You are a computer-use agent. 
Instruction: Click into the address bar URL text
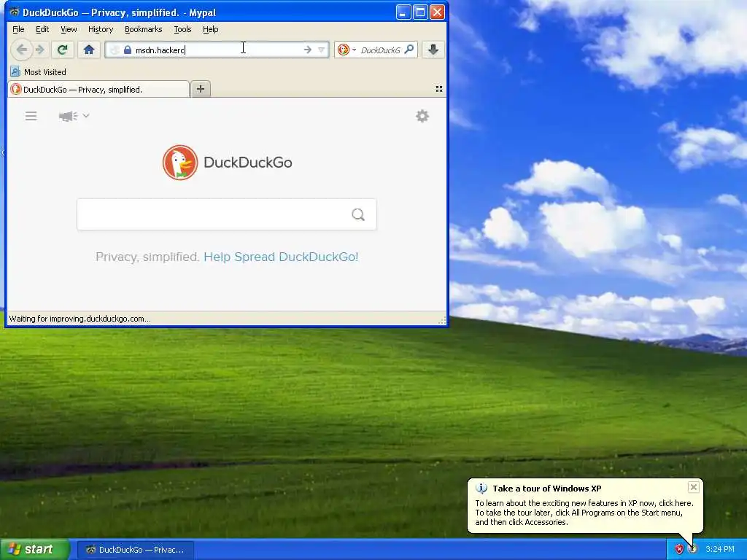click(x=160, y=50)
